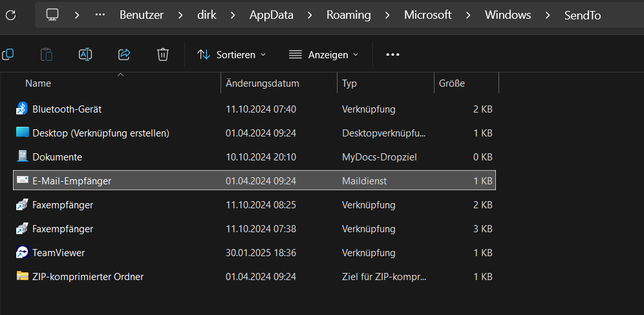The width and height of the screenshot is (644, 315).
Task: Click date 11.10.2024 07:40
Action: (261, 109)
